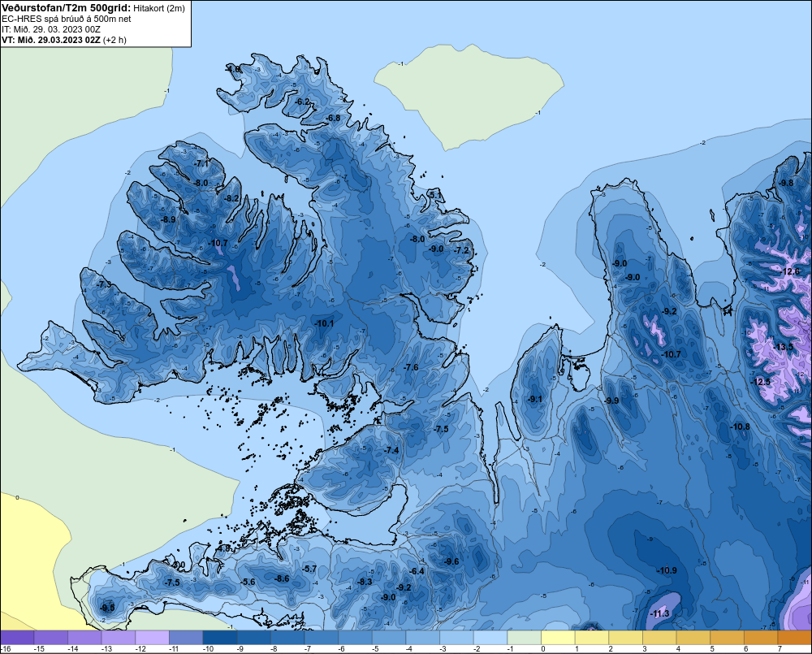
Task: Click the -10.9 temperature label
Action: (x=667, y=570)
